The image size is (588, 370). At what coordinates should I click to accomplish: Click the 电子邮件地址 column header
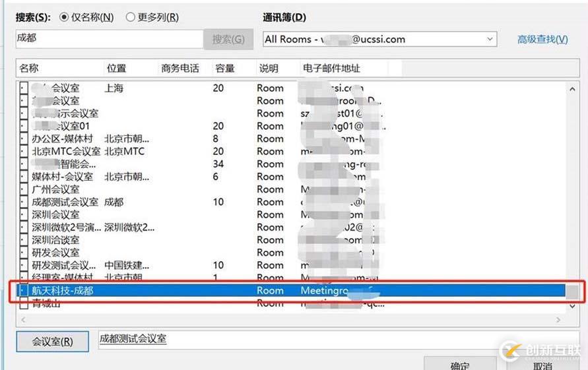click(331, 68)
